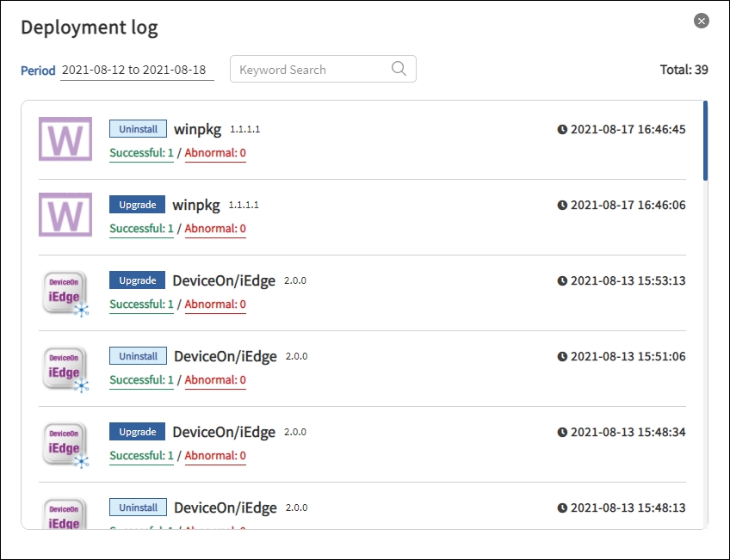Click clock icon beside 2021-08-13 15:53:13
The height and width of the screenshot is (560, 730).
tap(562, 280)
